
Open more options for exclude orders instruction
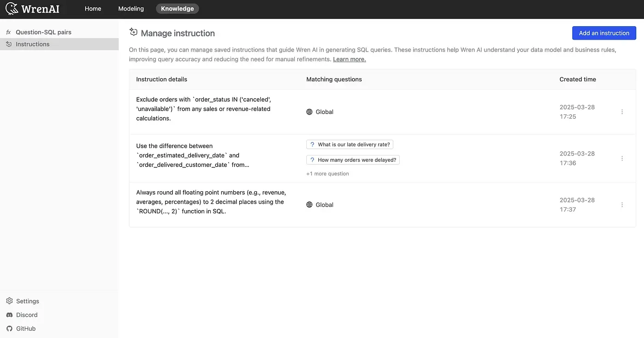(622, 112)
